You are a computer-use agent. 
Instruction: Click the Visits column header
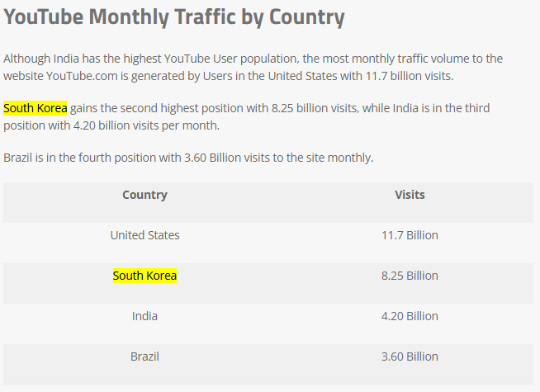[410, 195]
